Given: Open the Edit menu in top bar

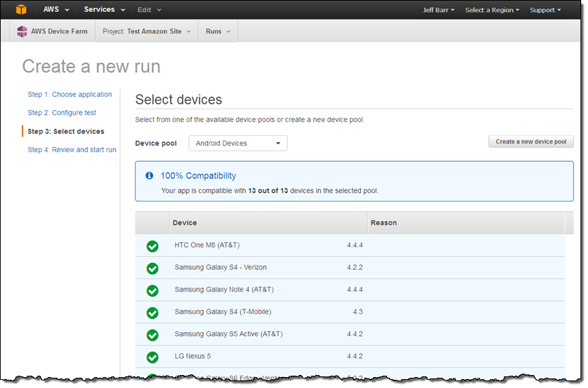Looking at the screenshot, I should (149, 10).
